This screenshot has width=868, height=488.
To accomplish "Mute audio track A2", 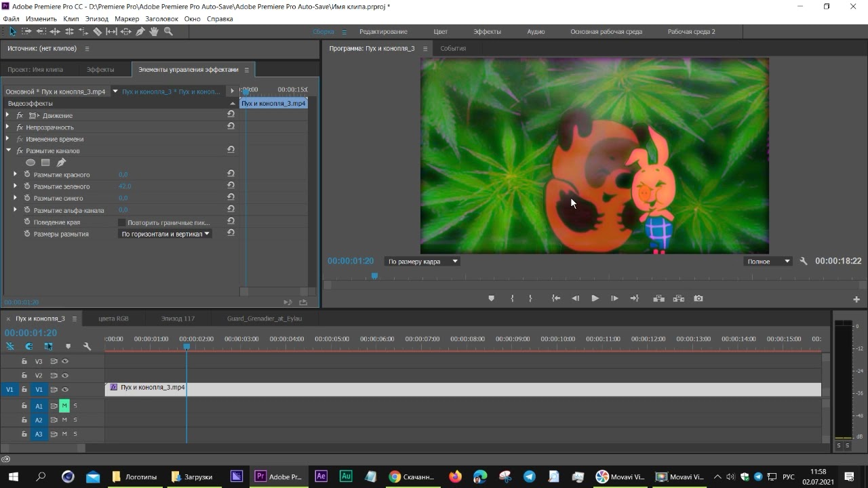I will (x=64, y=420).
